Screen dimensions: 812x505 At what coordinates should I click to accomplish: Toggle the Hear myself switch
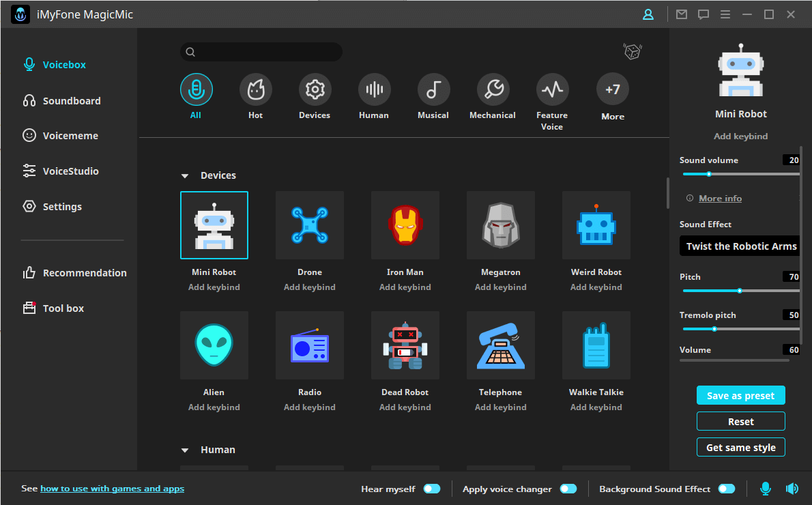point(432,489)
